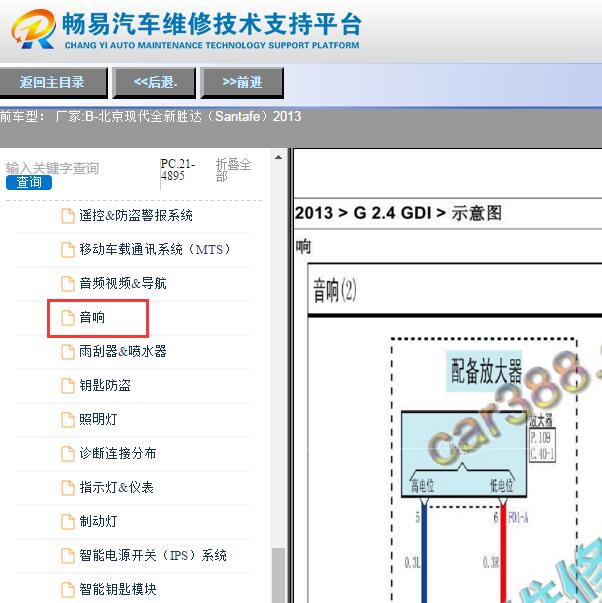The height and width of the screenshot is (603, 602).
Task: Select the 诊断连接分布 entry
Action: click(x=118, y=453)
